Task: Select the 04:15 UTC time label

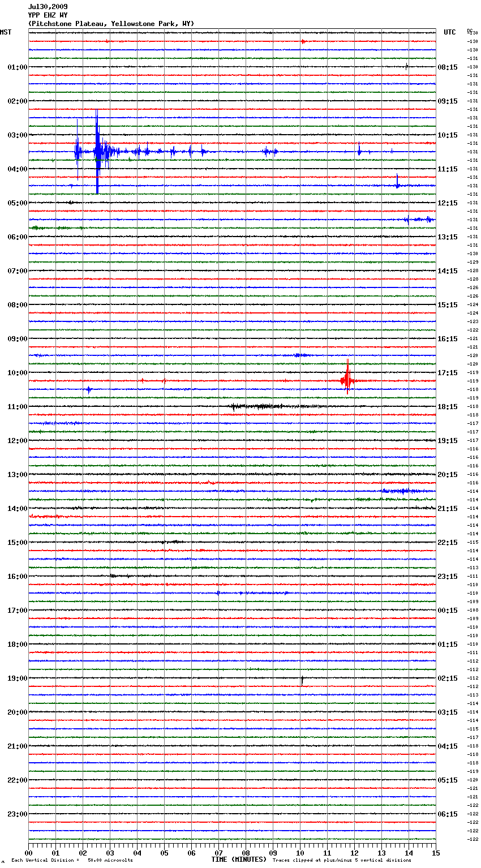Action: [448, 746]
